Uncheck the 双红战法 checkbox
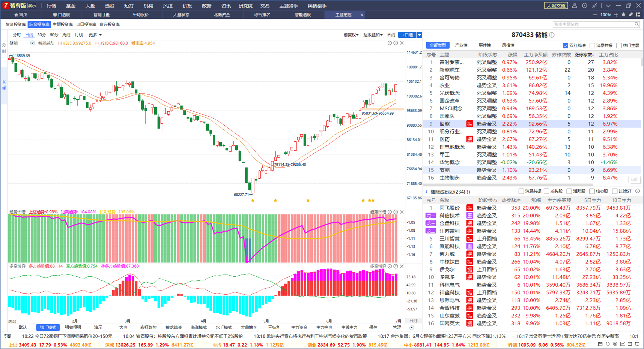This screenshot has height=349, width=644. (x=565, y=45)
